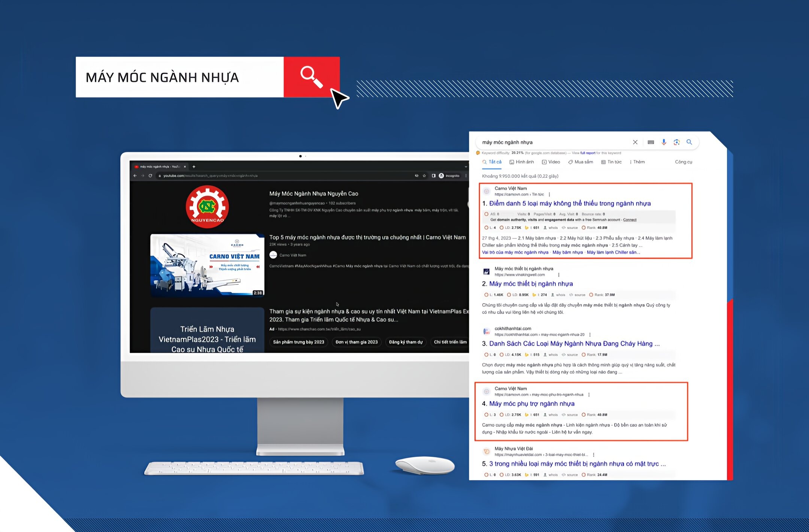Click the Sản phẩm trưng bày 2023 chip
This screenshot has width=809, height=532.
(299, 342)
